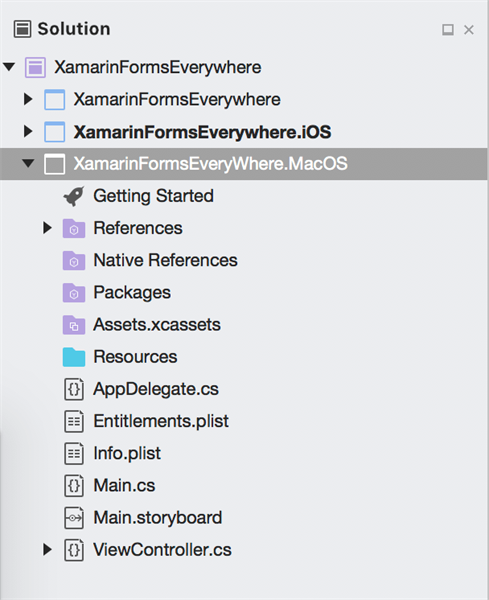Viewport: 489px width, 600px height.
Task: Expand the References folder
Action: point(47,228)
